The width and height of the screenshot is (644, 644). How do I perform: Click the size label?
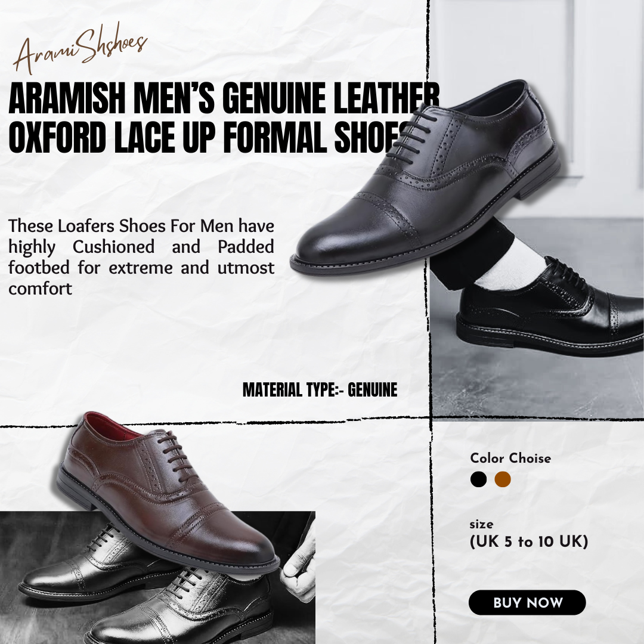481,525
